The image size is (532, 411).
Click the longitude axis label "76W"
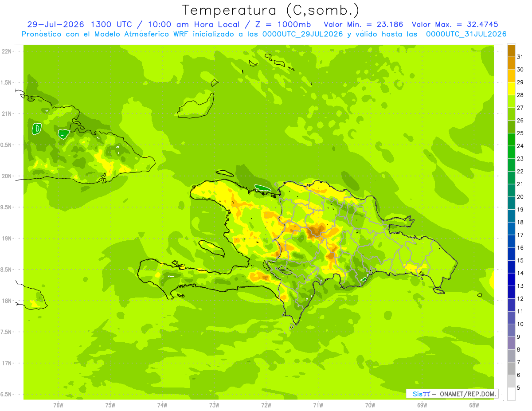click(58, 405)
